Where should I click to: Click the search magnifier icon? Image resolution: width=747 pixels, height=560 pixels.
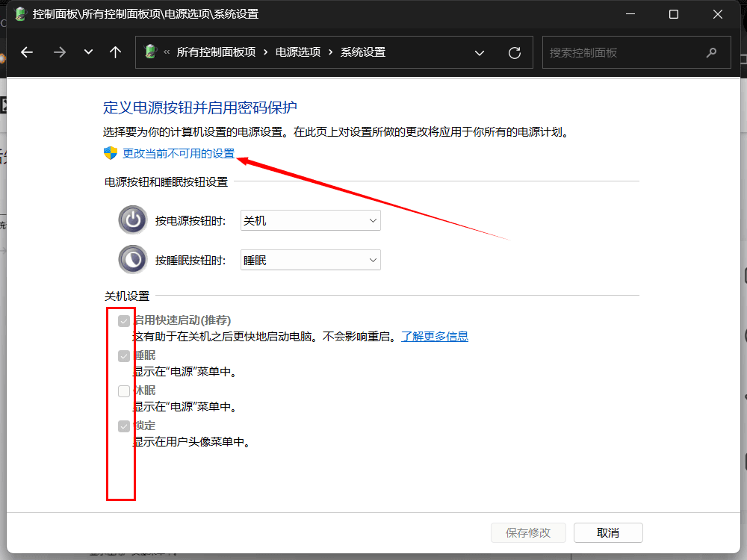point(711,53)
